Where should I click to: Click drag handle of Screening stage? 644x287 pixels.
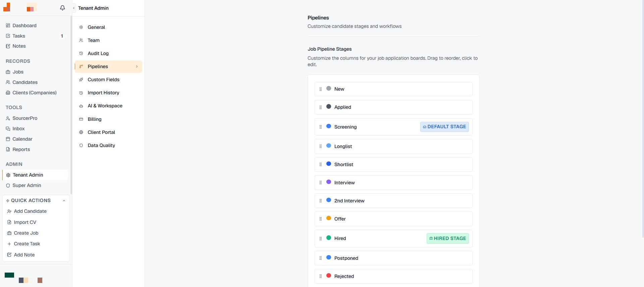click(x=321, y=127)
